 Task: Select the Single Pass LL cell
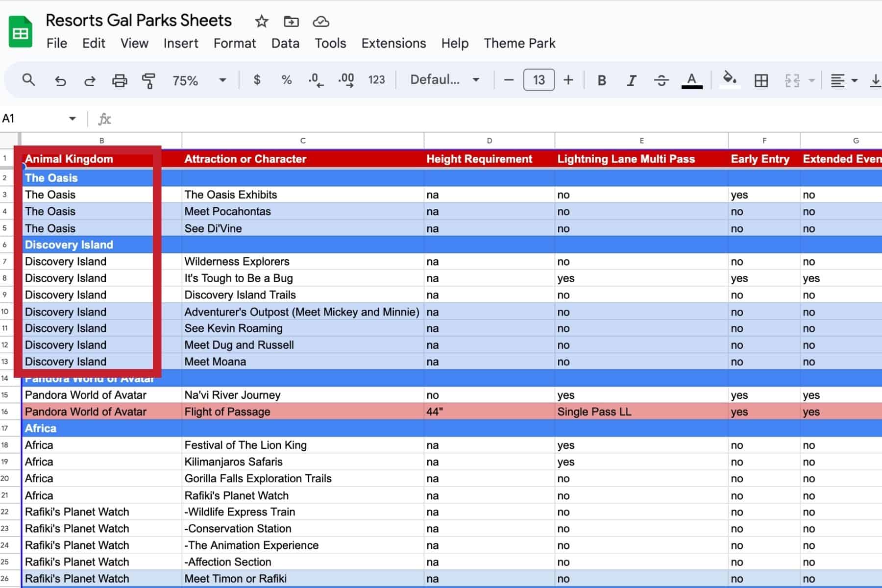coord(641,412)
